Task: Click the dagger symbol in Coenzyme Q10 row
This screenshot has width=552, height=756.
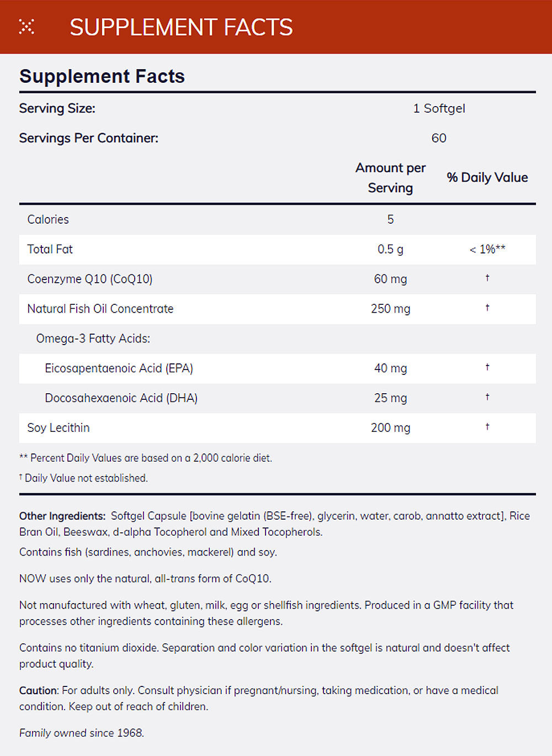Action: pos(487,278)
